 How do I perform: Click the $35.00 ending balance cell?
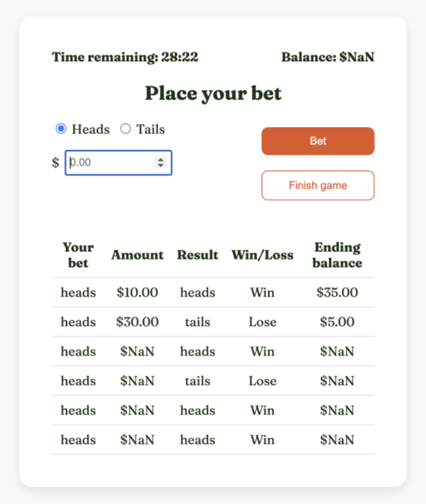point(337,293)
